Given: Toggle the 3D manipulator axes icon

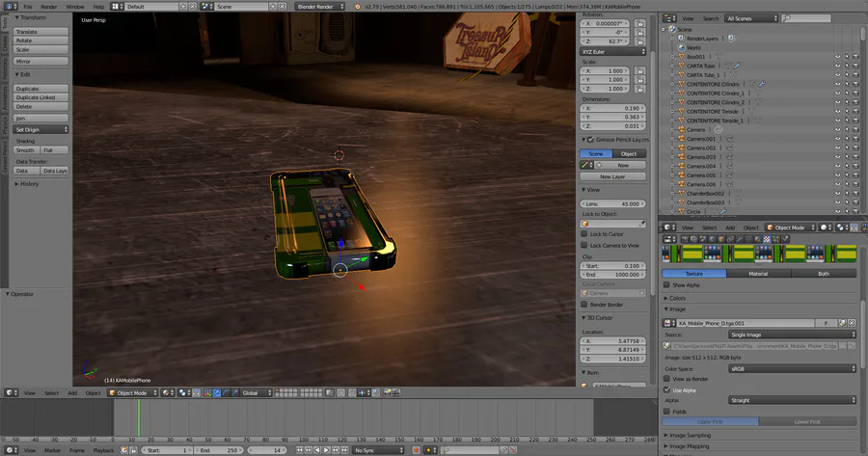Looking at the screenshot, I should [x=207, y=393].
